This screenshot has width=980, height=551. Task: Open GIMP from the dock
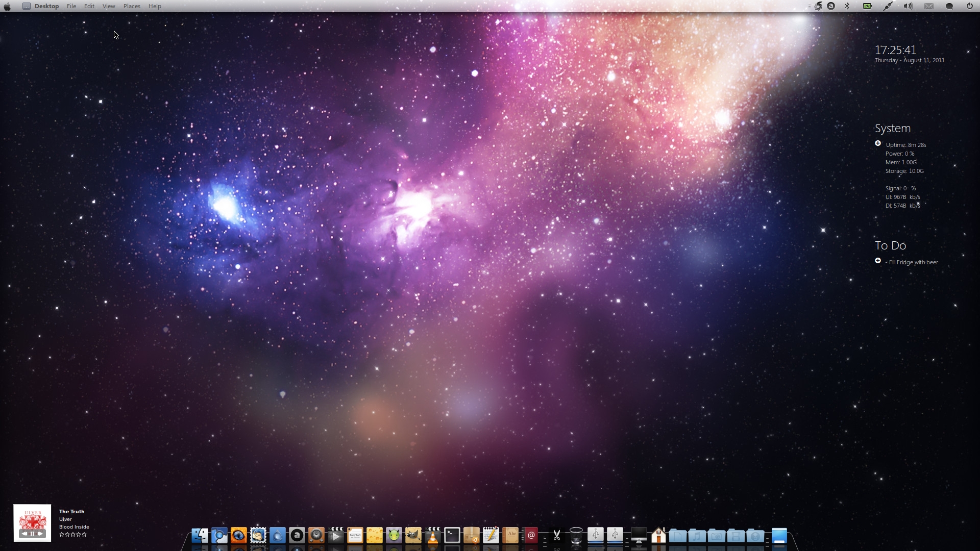click(x=413, y=535)
